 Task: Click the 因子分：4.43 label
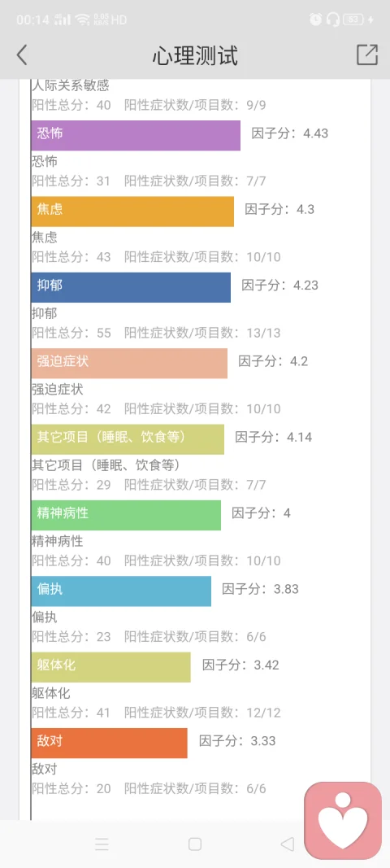pyautogui.click(x=290, y=133)
